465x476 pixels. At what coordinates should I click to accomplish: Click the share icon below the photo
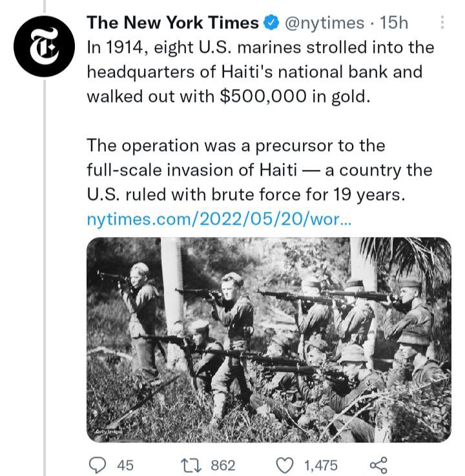[x=378, y=464]
